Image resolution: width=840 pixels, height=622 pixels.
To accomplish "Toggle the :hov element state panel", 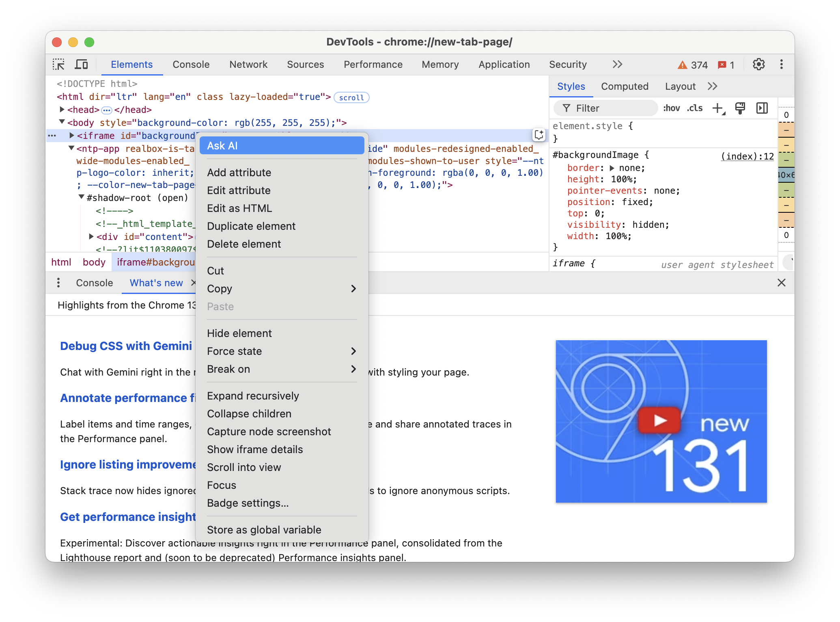I will [672, 108].
